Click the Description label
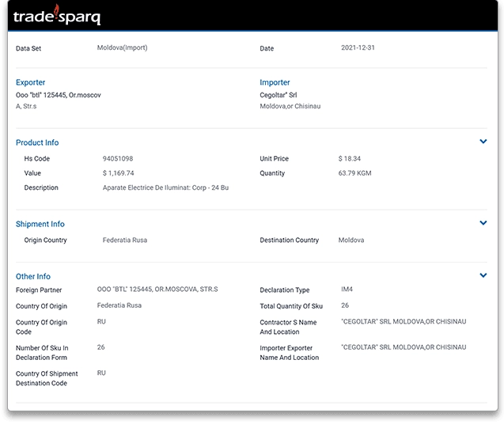Image resolution: width=504 pixels, height=428 pixels. [41, 187]
